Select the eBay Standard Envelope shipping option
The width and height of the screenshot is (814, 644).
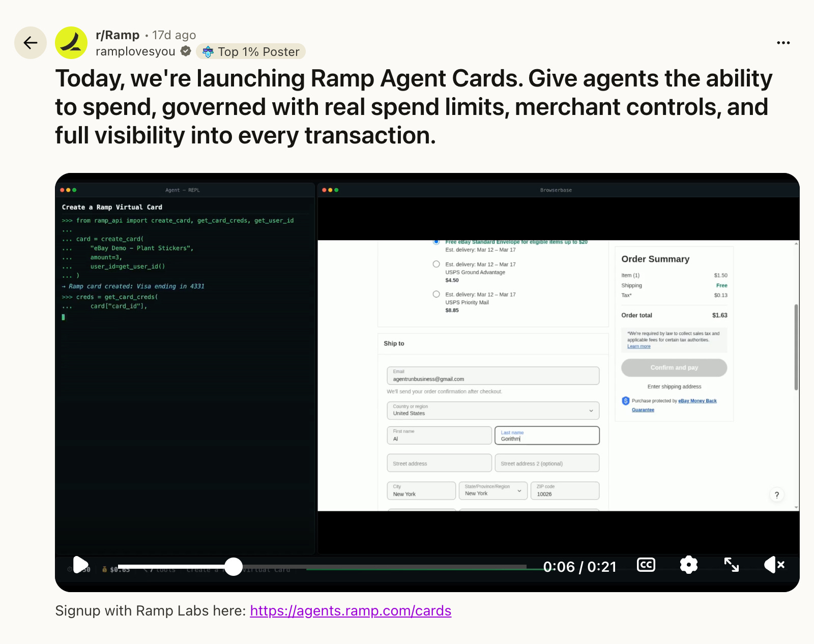[436, 242]
